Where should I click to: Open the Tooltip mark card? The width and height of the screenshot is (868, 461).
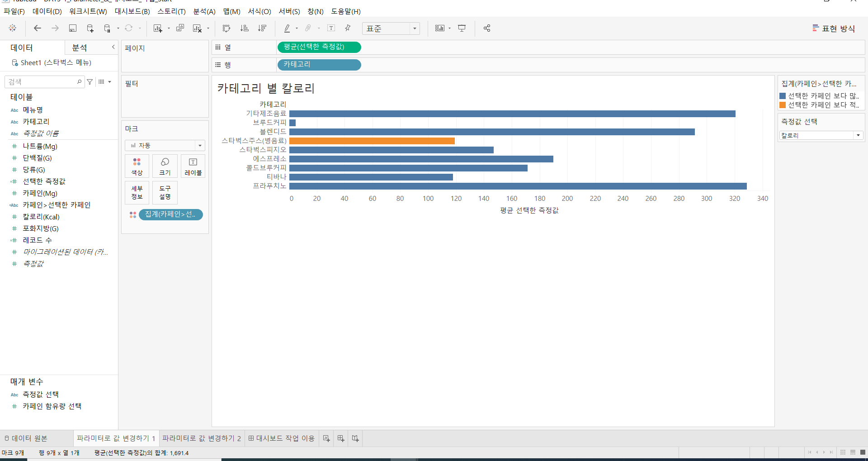tap(165, 193)
